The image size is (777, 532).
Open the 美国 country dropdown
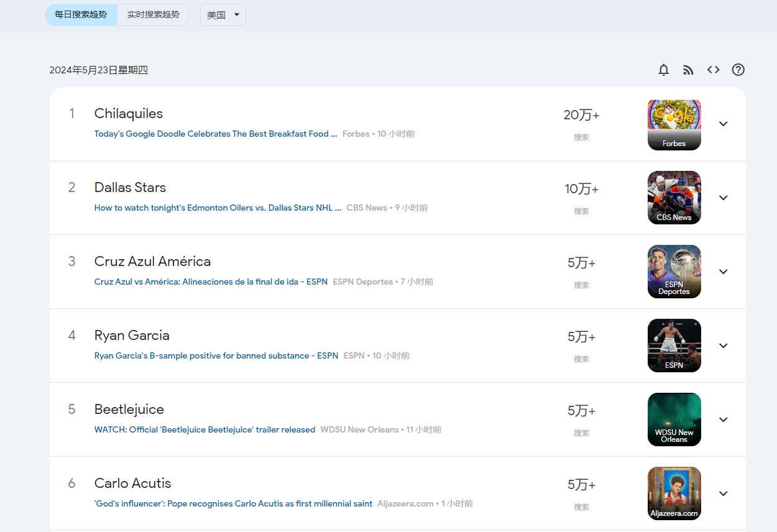tap(223, 15)
